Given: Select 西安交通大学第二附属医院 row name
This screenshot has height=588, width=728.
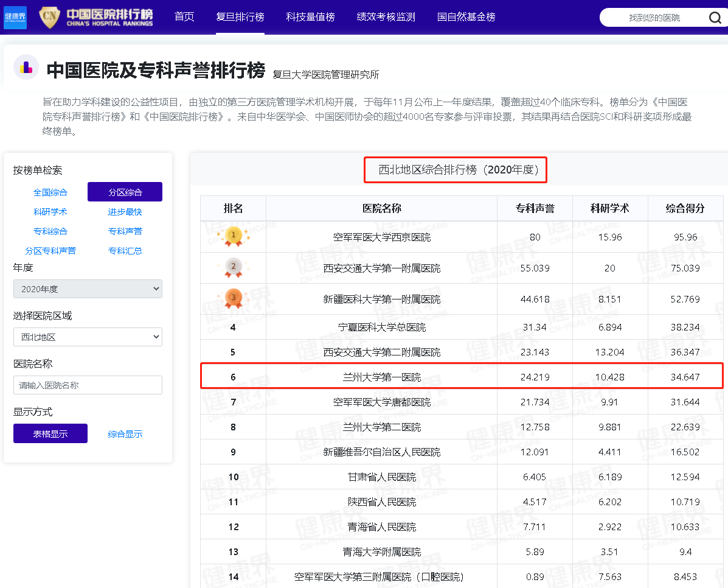Looking at the screenshot, I should [x=382, y=352].
